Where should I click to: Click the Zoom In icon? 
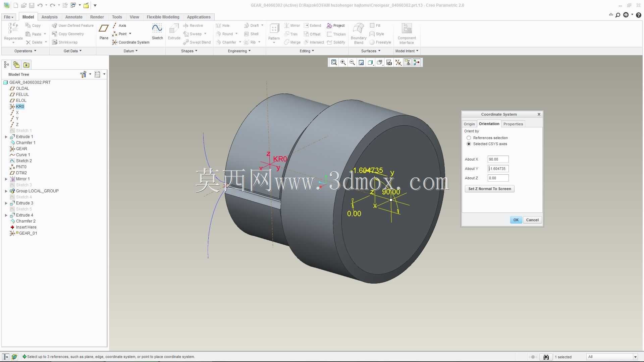pos(343,62)
